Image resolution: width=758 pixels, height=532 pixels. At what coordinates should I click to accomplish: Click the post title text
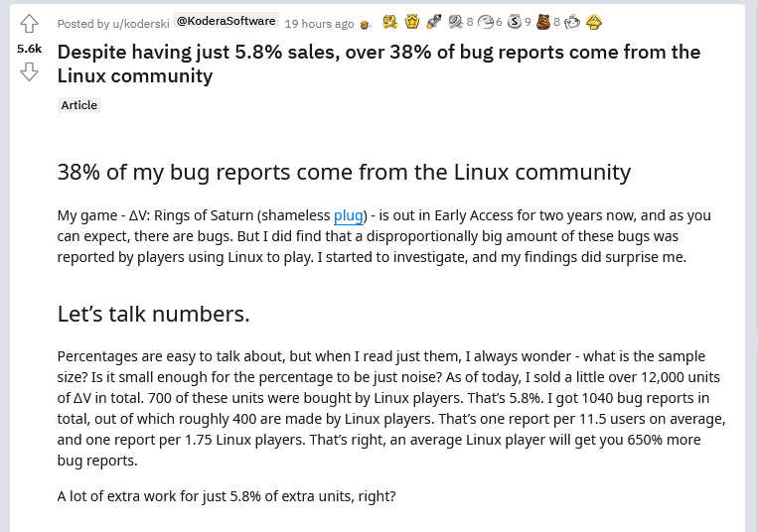click(379, 64)
